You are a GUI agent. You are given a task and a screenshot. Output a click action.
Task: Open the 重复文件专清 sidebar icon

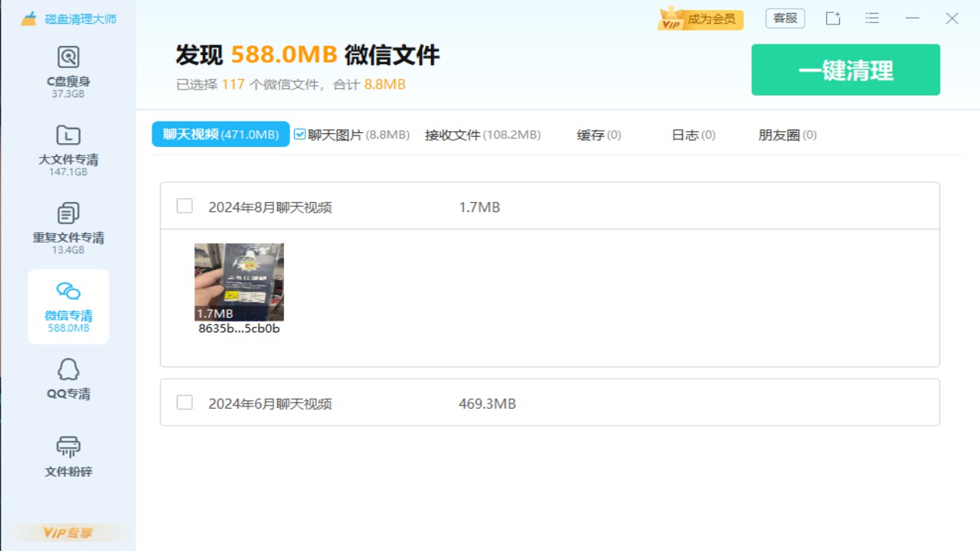(68, 214)
